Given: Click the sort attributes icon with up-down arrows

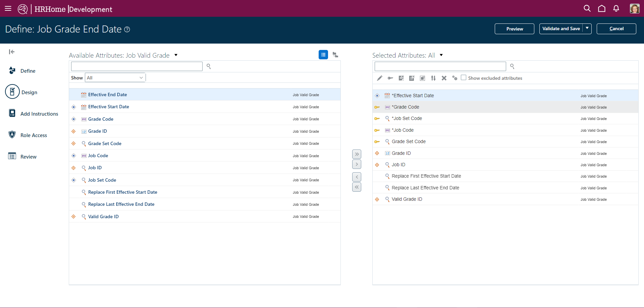Looking at the screenshot, I should (x=433, y=78).
